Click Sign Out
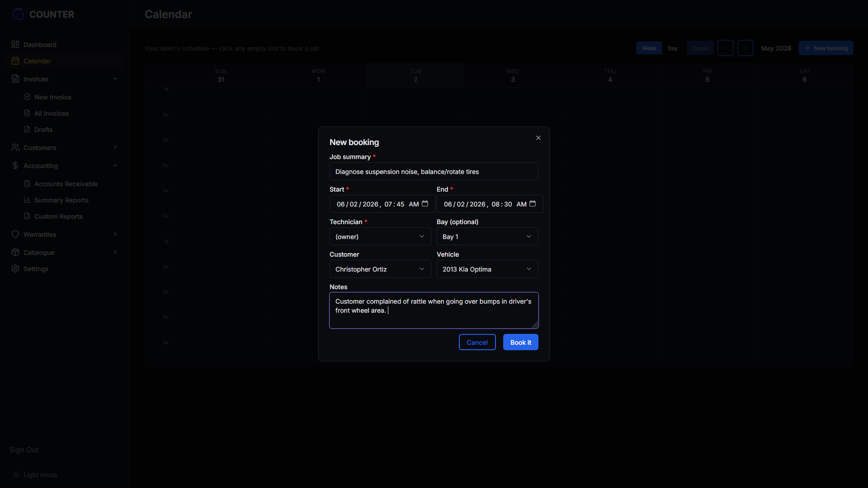Viewport: 868px width, 488px height. point(24,450)
